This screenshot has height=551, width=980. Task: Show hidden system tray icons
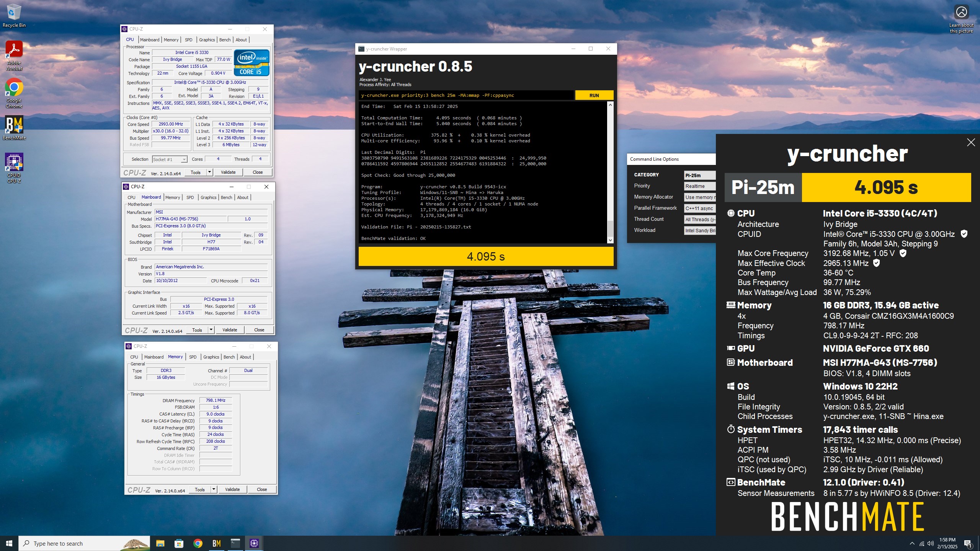point(912,543)
